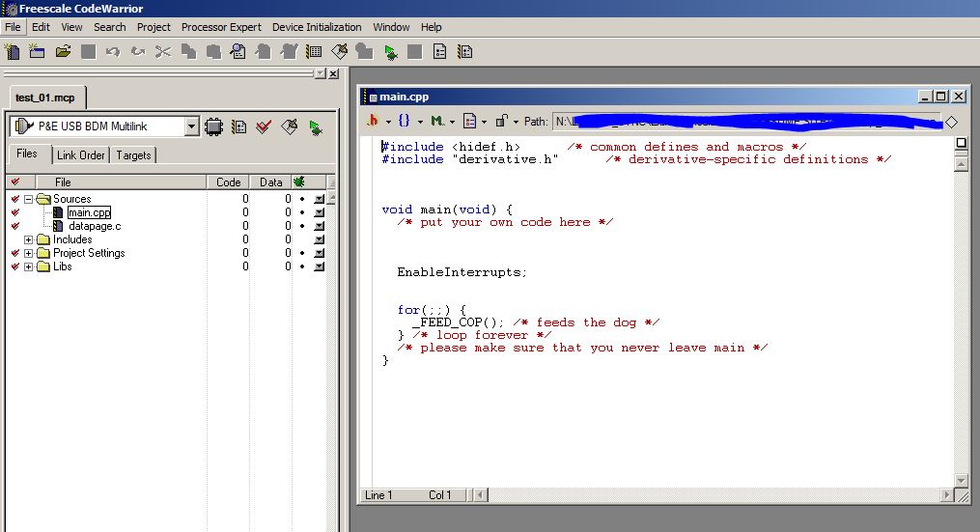Click the editor horizontal scrollbar right arrow
The image size is (980, 532).
coord(947,495)
